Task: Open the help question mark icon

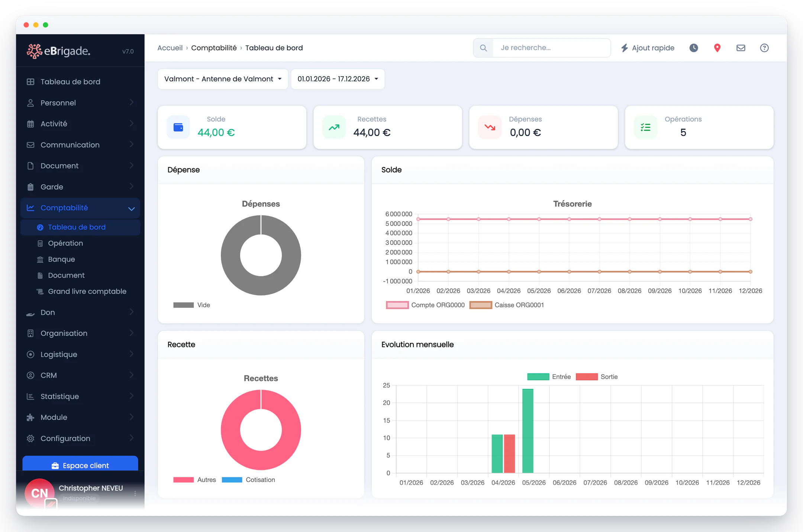Action: pyautogui.click(x=764, y=48)
